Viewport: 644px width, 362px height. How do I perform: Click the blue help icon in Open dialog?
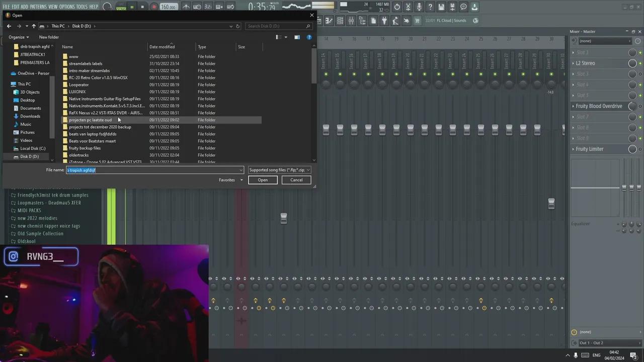(x=309, y=37)
